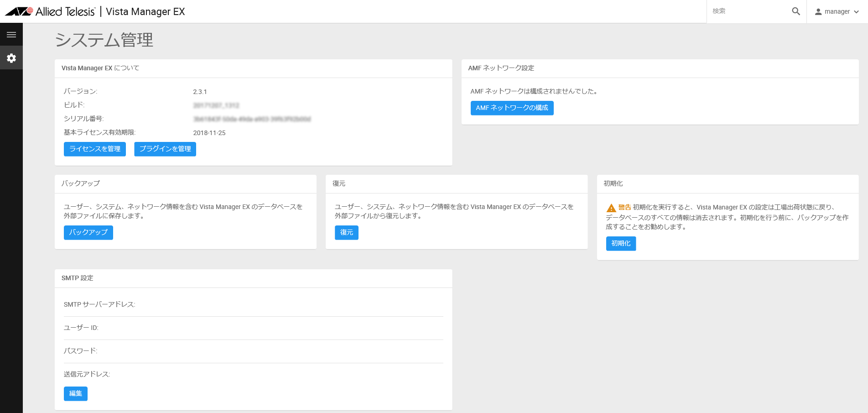The height and width of the screenshot is (413, 868).
Task: Click プラグインを管理 button
Action: [x=165, y=149]
